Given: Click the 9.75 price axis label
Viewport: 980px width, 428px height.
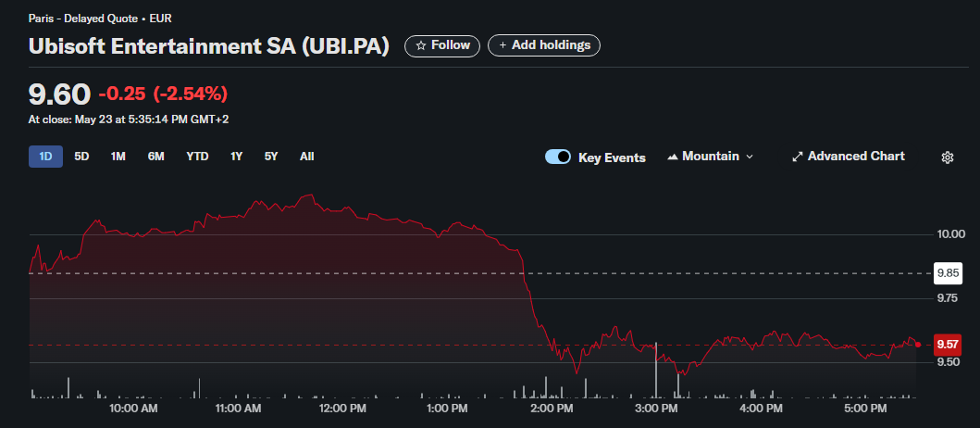Looking at the screenshot, I should pyautogui.click(x=948, y=298).
